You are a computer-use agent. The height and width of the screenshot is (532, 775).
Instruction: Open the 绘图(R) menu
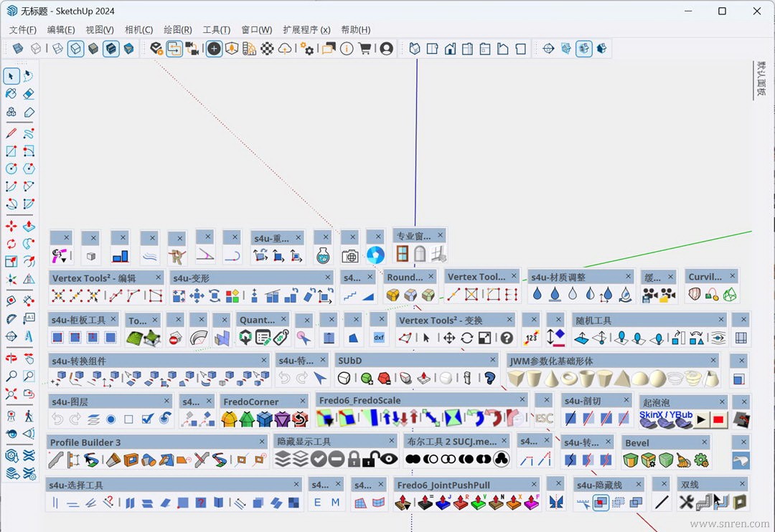pyautogui.click(x=178, y=29)
